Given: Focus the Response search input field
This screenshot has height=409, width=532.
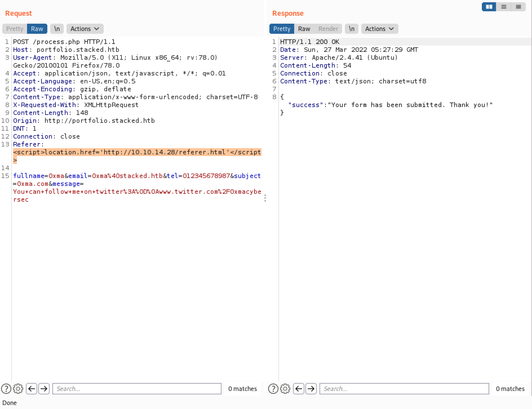Looking at the screenshot, I should 404,389.
